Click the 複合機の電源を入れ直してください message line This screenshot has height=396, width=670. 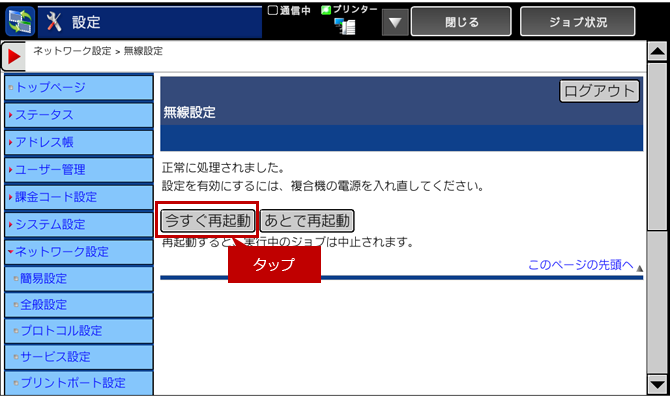click(x=323, y=186)
